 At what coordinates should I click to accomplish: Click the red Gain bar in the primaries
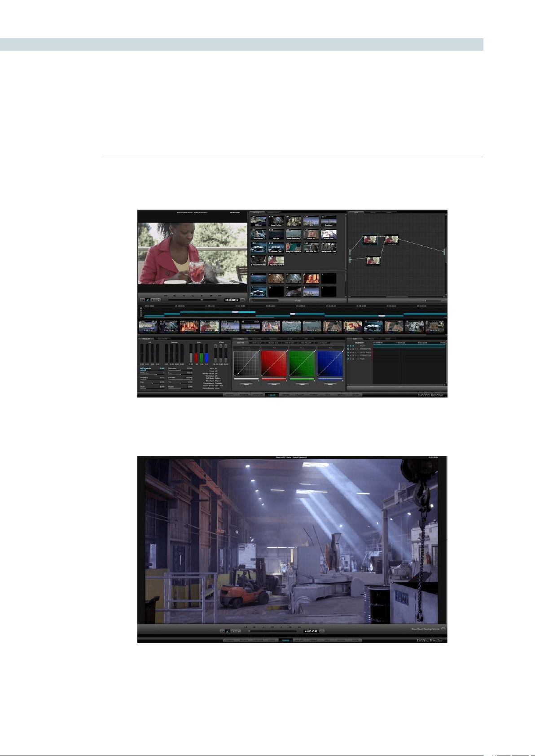click(x=196, y=358)
